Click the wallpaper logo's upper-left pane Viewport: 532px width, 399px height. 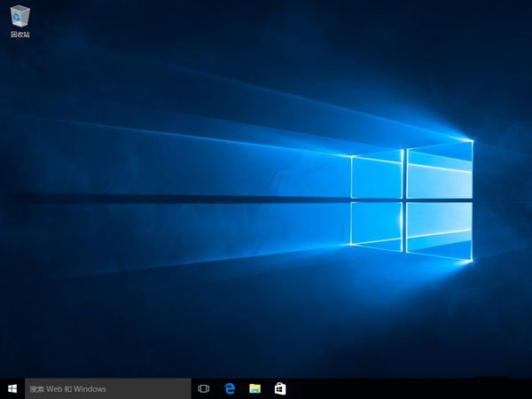tap(377, 176)
